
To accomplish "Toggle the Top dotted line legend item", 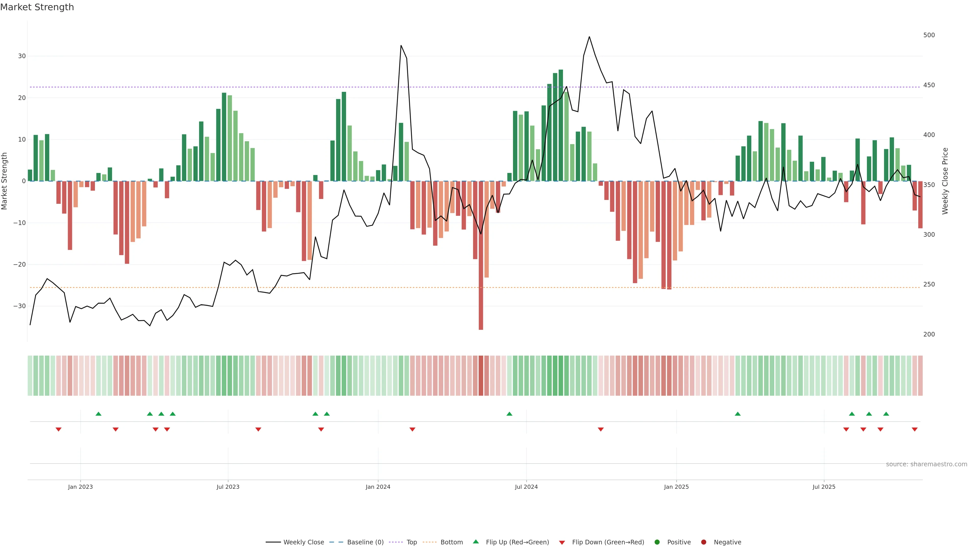I will [411, 542].
